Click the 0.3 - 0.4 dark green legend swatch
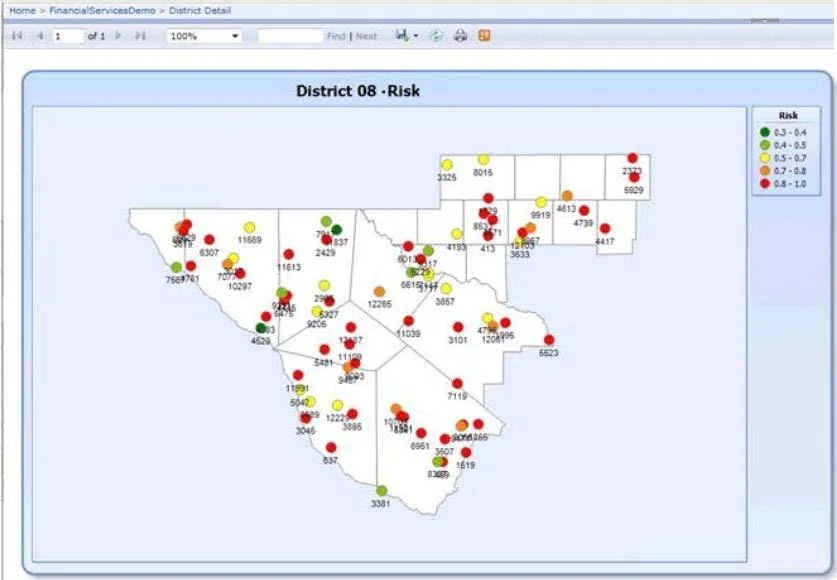 coord(765,132)
